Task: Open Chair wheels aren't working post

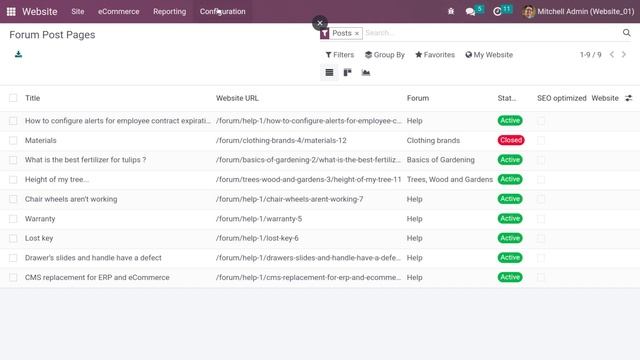Action: pyautogui.click(x=71, y=199)
